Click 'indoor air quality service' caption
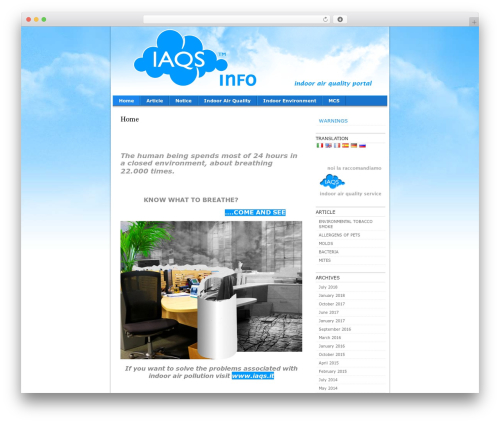Viewport: 500px width, 423px height. pos(350,194)
